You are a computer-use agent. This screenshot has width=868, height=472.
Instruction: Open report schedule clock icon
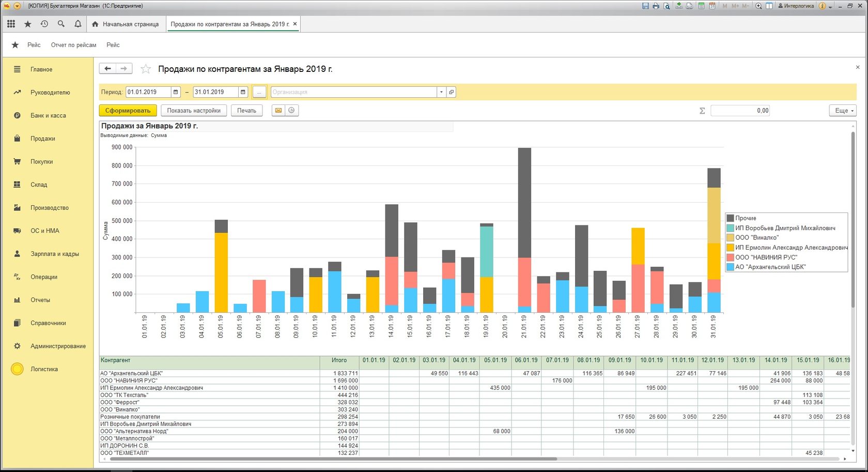[291, 110]
